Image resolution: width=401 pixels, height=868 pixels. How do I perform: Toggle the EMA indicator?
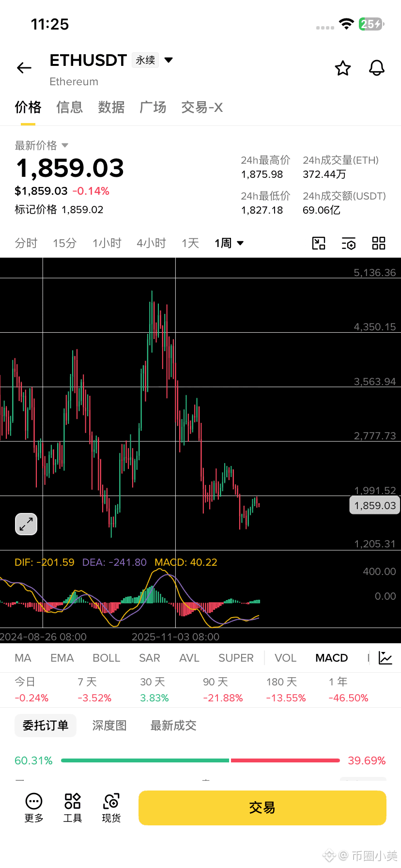point(62,658)
